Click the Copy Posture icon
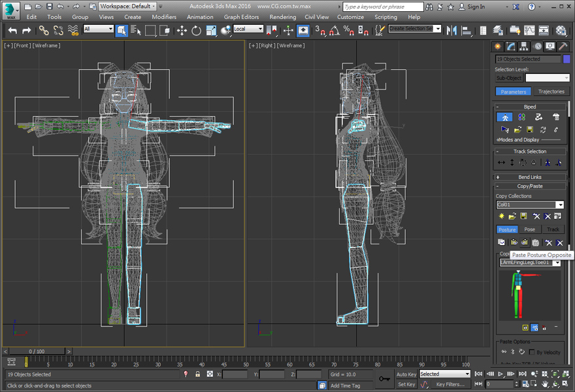 pos(501,242)
